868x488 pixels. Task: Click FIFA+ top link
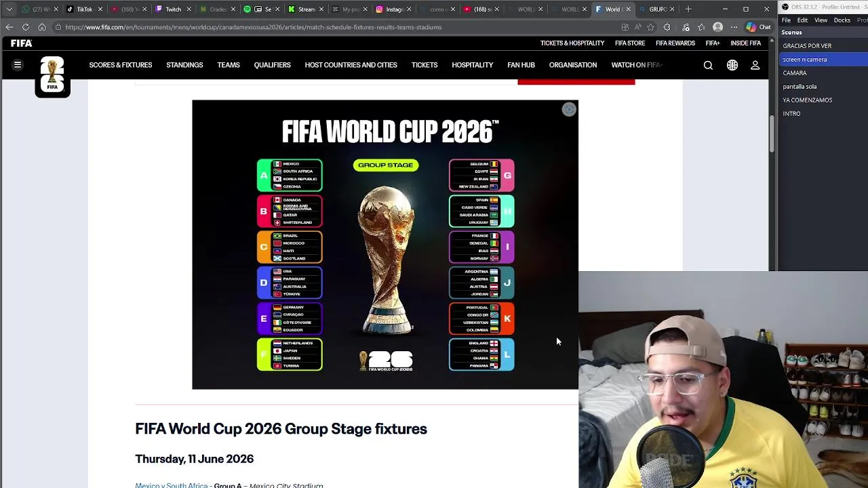[x=713, y=43]
